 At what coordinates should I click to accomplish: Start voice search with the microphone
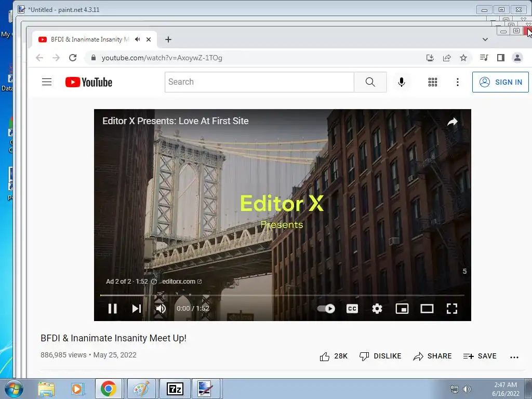[402, 82]
